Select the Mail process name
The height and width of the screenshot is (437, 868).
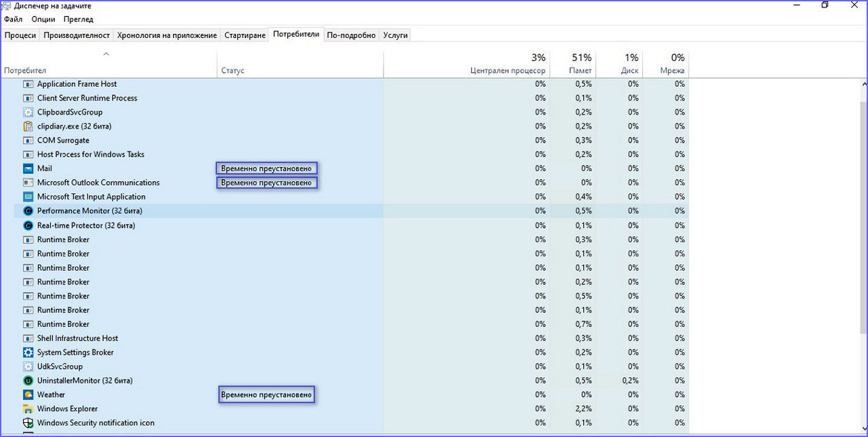45,169
